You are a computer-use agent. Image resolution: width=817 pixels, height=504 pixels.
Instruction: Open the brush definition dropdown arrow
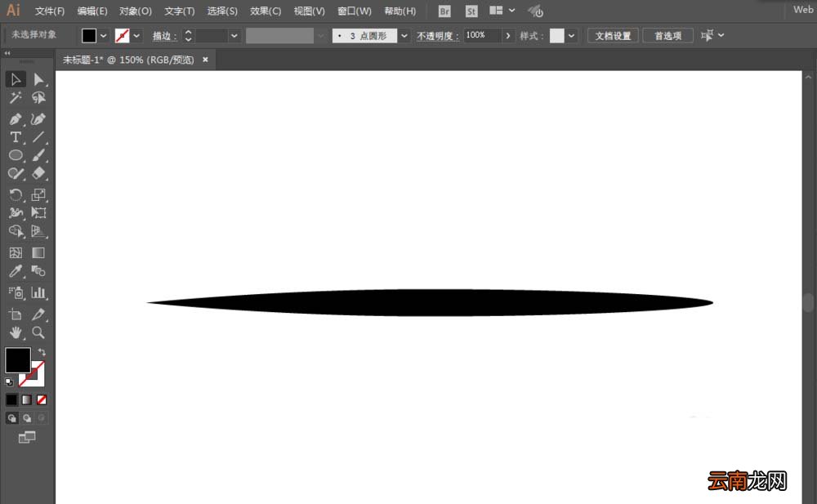click(404, 36)
